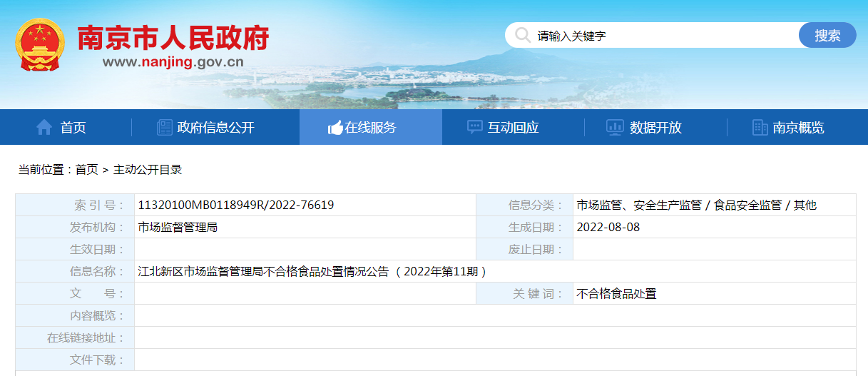Click the chat bubble interaction icon
The width and height of the screenshot is (868, 376).
click(x=474, y=128)
